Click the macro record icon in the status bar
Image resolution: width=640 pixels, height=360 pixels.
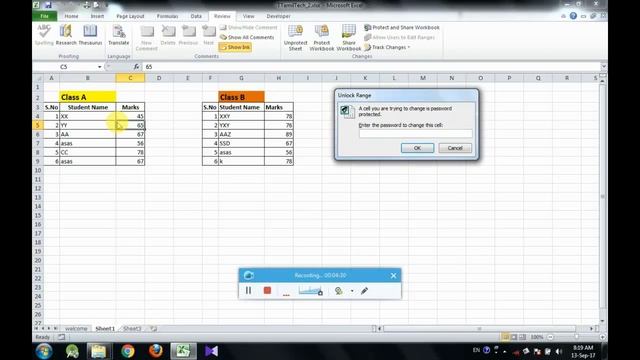(61, 337)
